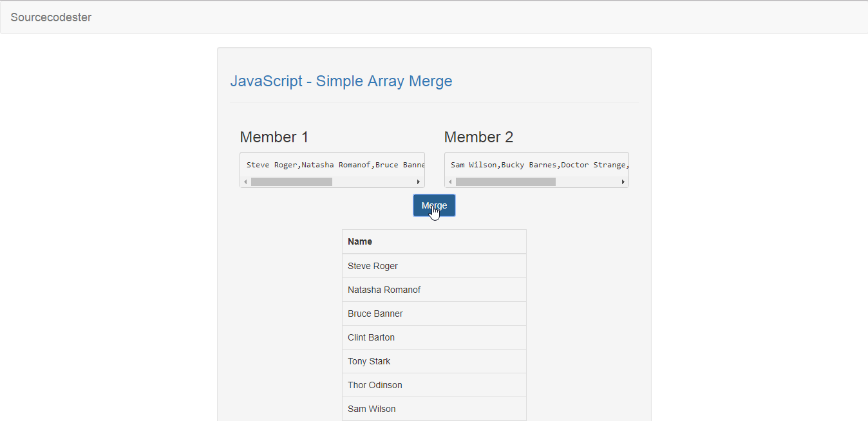The height and width of the screenshot is (421, 868).
Task: Click Member 1 scrollbar left arrow
Action: tap(245, 182)
